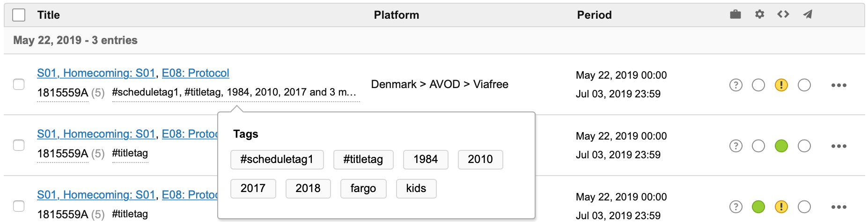The image size is (868, 222).
Task: Click question mark status in first row
Action: click(736, 85)
